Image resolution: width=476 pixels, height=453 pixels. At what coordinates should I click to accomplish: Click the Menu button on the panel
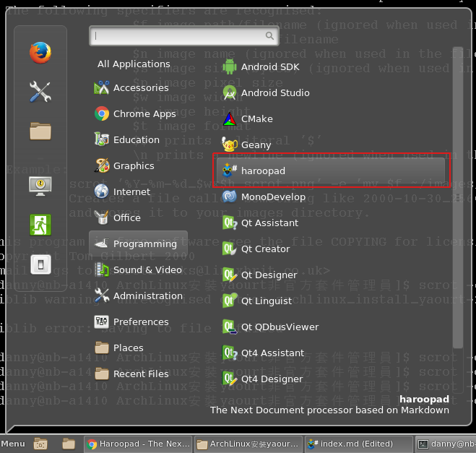(x=14, y=444)
